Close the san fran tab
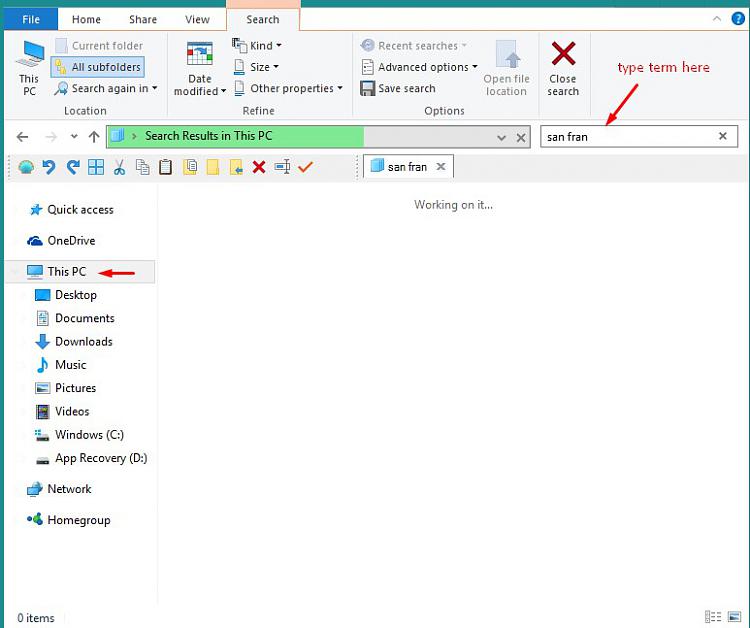Viewport: 750px width, 628px height. pyautogui.click(x=441, y=166)
